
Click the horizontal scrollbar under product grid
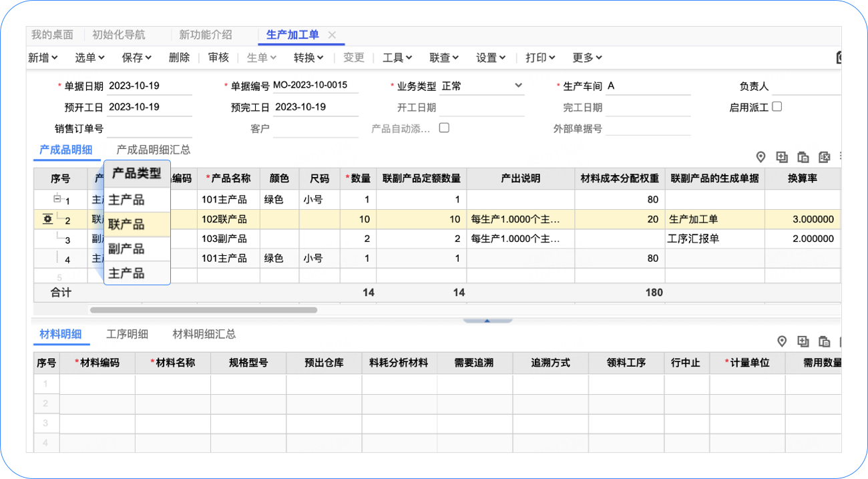click(x=204, y=310)
